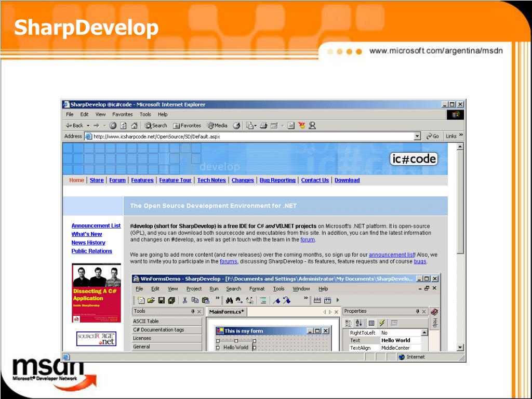Select the MainForm.cs* document tab

point(227,312)
